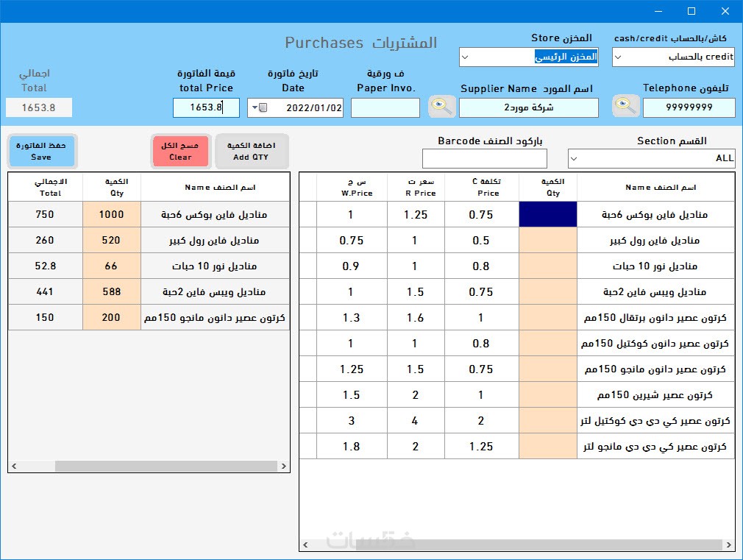Click the Barcode input field
The image size is (743, 560).
484,158
